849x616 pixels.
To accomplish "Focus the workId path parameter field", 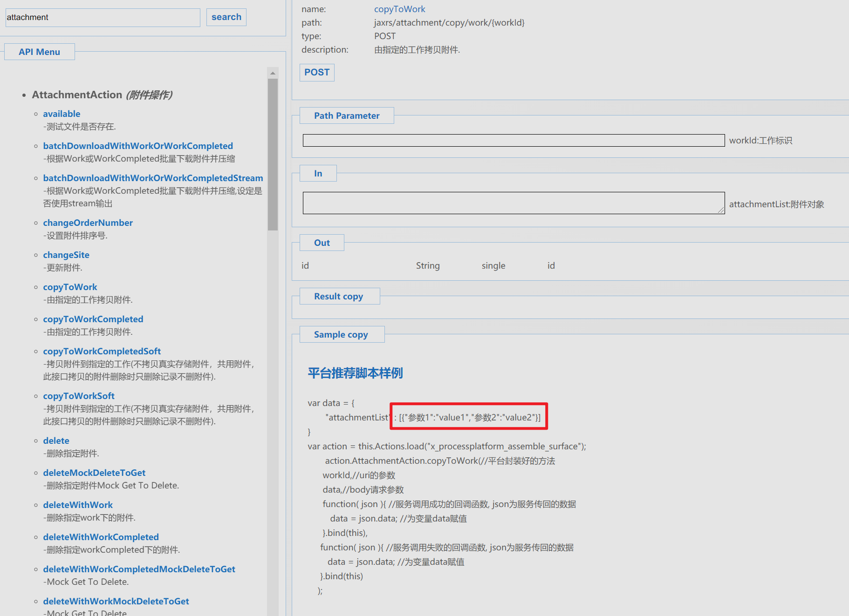I will point(514,140).
